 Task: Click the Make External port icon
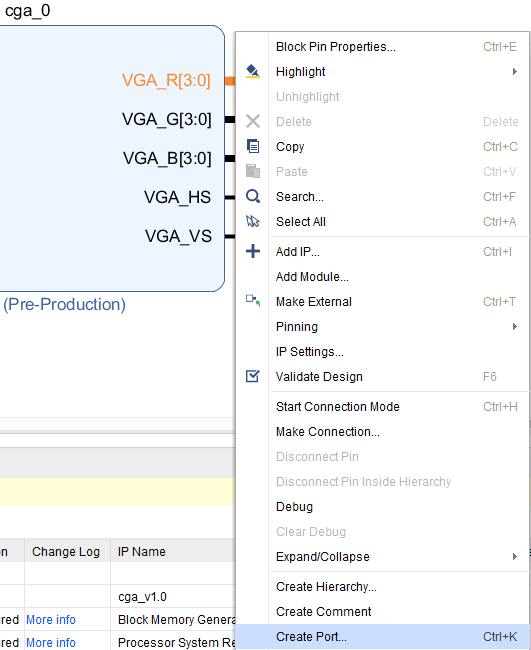tap(253, 301)
